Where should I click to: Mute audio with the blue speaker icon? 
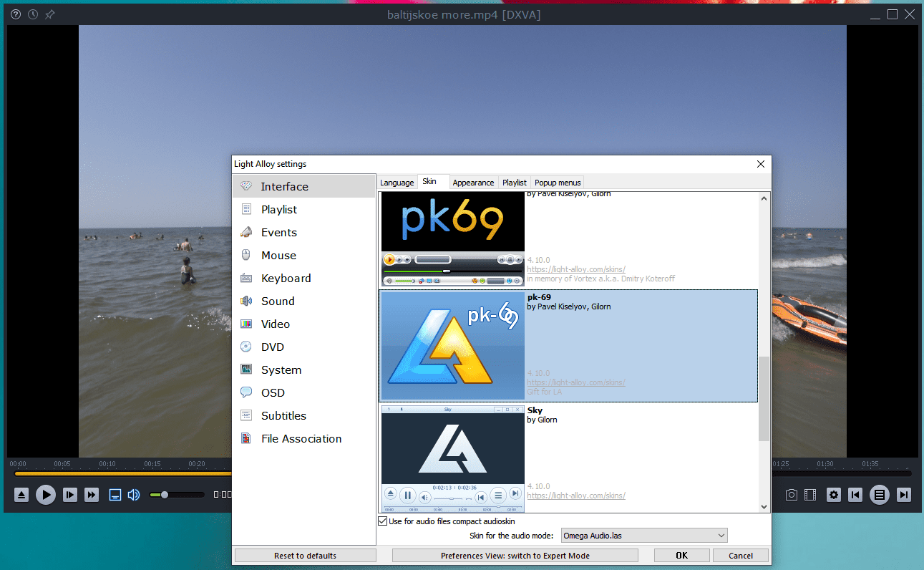134,495
